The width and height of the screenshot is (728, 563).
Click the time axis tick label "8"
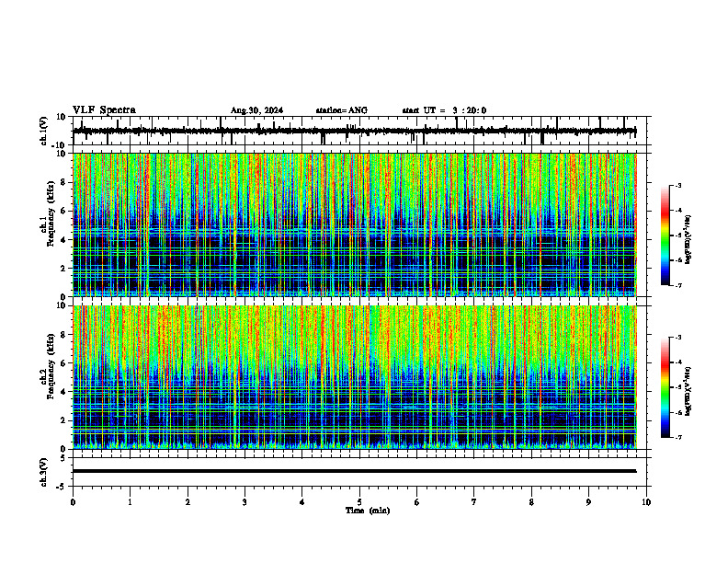[531, 502]
